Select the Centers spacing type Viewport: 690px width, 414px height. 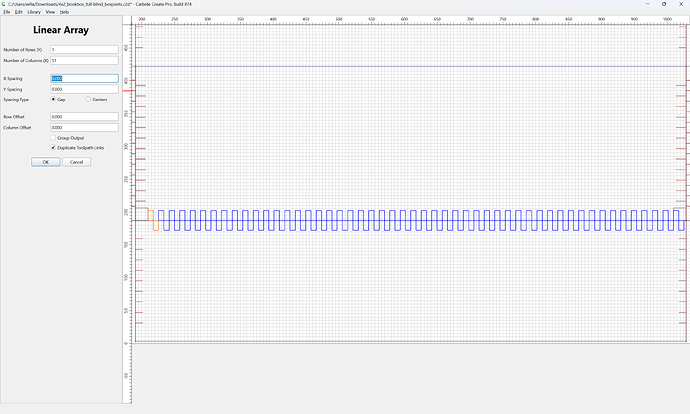tap(88, 99)
